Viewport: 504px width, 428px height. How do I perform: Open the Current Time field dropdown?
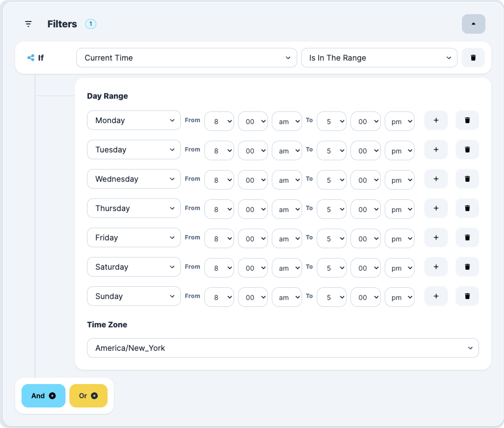point(187,58)
